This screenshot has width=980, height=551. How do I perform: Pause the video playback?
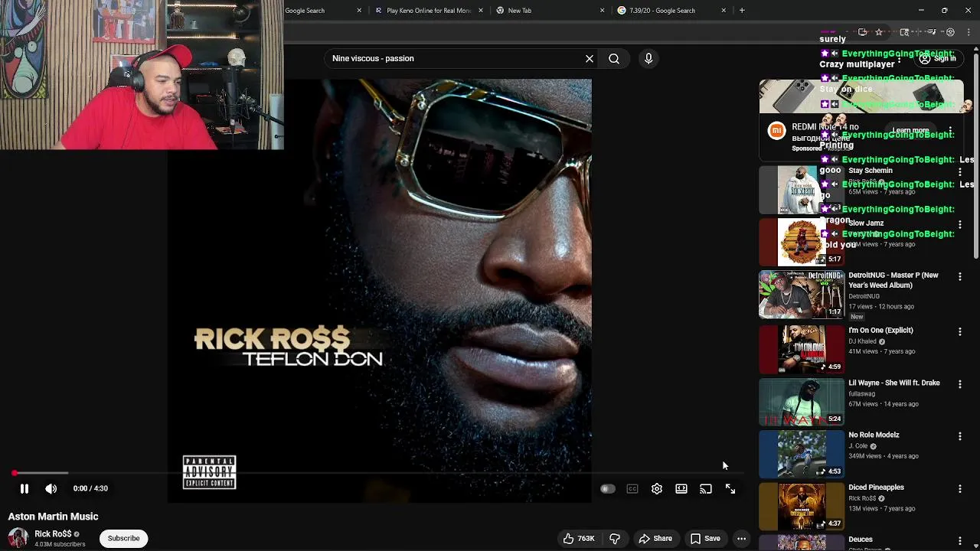[x=24, y=488]
